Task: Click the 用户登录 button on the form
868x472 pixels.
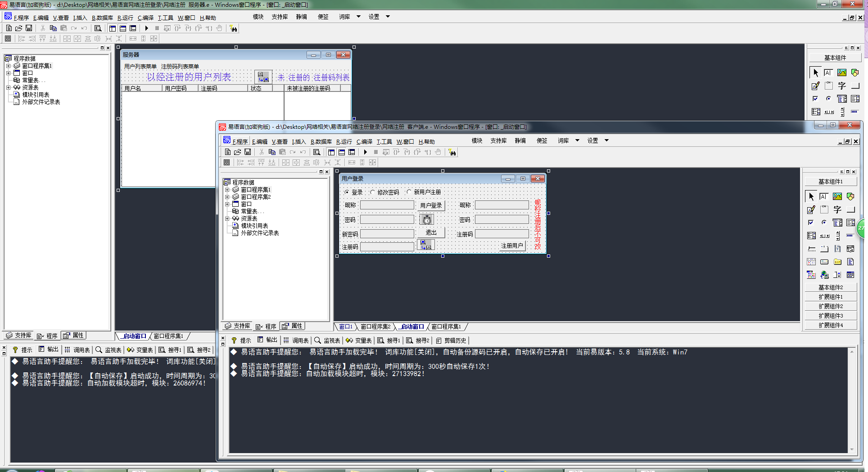Action: click(x=431, y=205)
